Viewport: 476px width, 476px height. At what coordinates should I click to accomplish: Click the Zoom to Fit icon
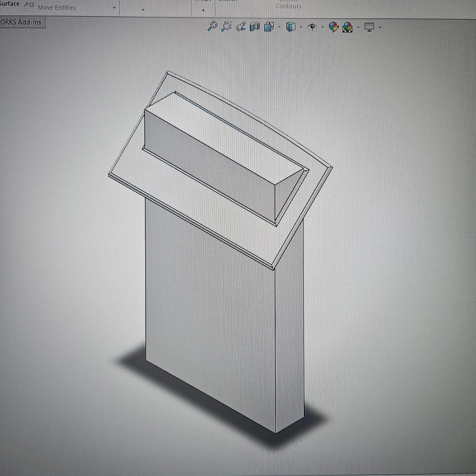coord(212,27)
